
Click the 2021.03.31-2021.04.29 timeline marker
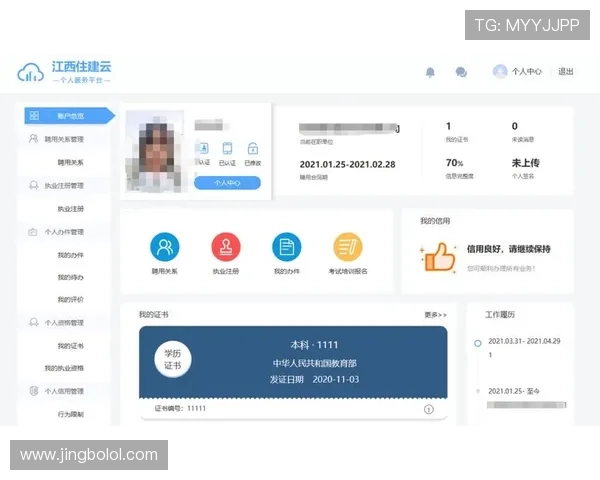[478, 343]
